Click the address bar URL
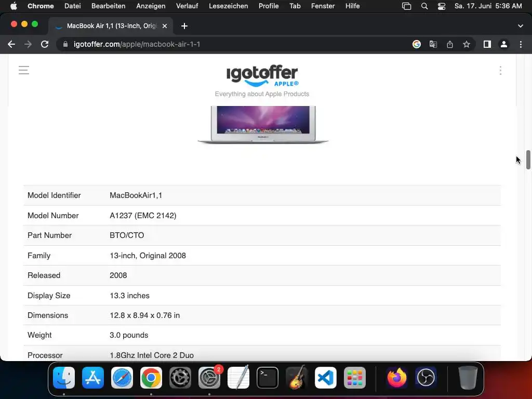 coord(137,44)
